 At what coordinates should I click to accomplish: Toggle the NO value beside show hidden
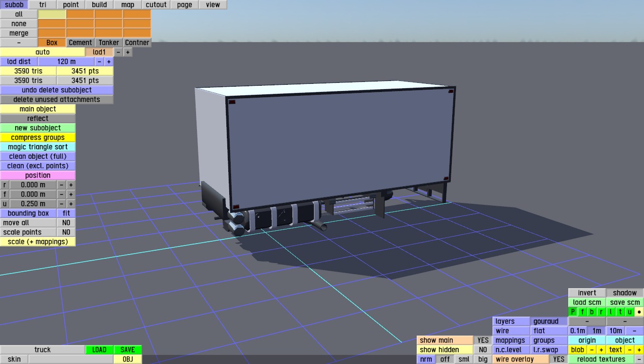pos(483,350)
